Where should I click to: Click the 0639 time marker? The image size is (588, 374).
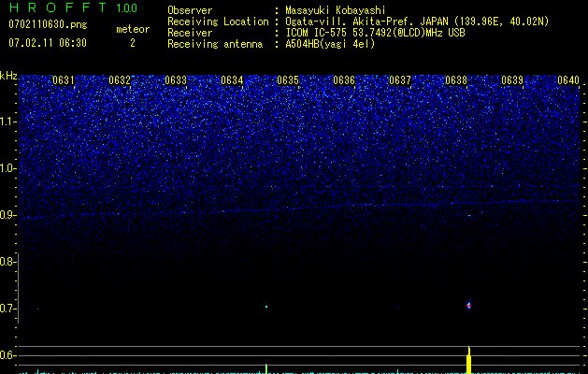pos(512,80)
